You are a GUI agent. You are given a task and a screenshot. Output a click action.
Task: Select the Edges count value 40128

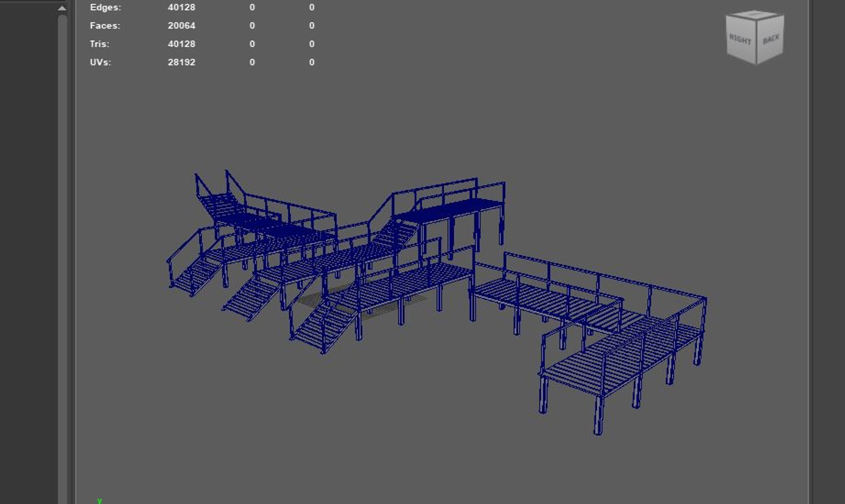point(182,7)
